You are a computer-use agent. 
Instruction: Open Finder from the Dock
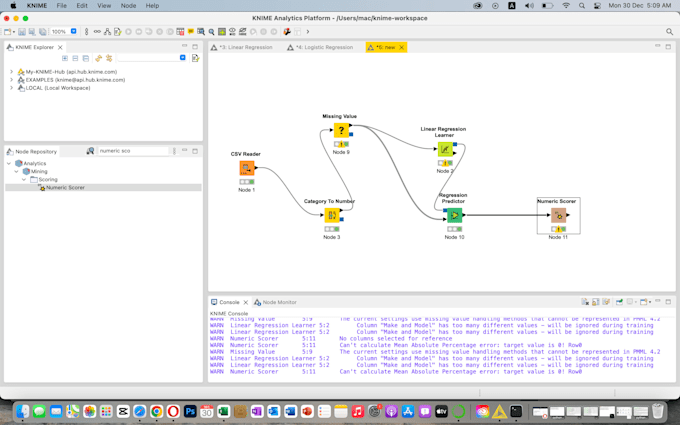coord(23,411)
